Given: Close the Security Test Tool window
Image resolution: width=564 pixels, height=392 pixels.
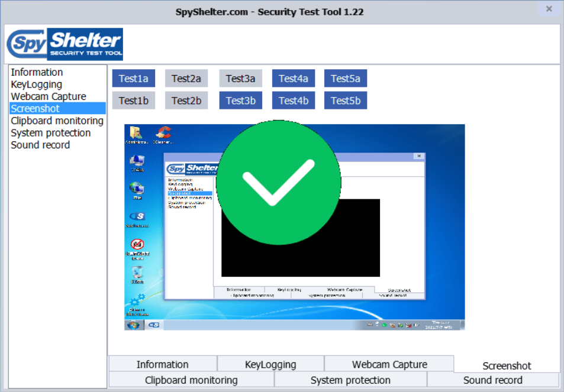Looking at the screenshot, I should [549, 9].
